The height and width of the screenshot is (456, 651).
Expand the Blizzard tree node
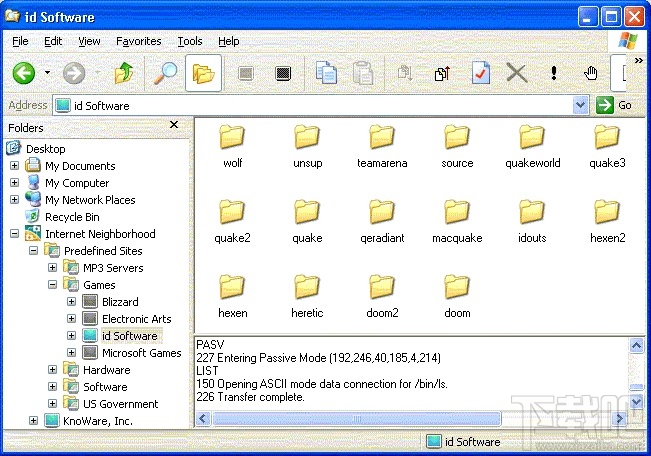click(x=72, y=302)
